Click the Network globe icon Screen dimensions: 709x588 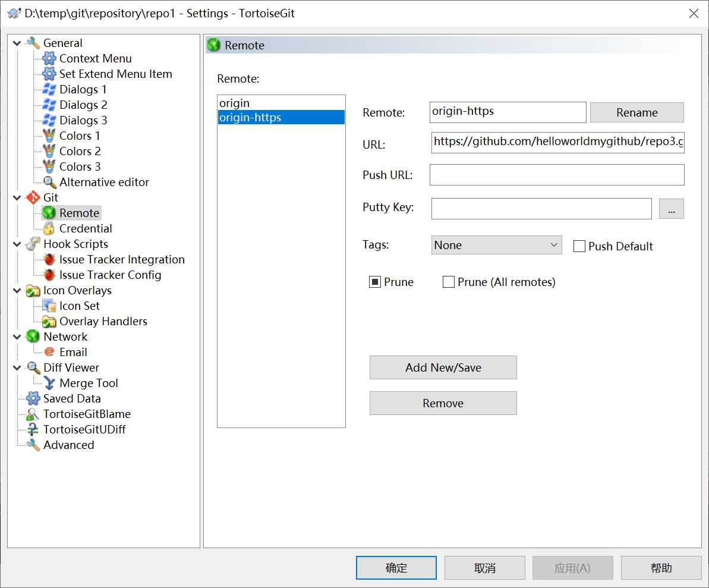coord(33,337)
